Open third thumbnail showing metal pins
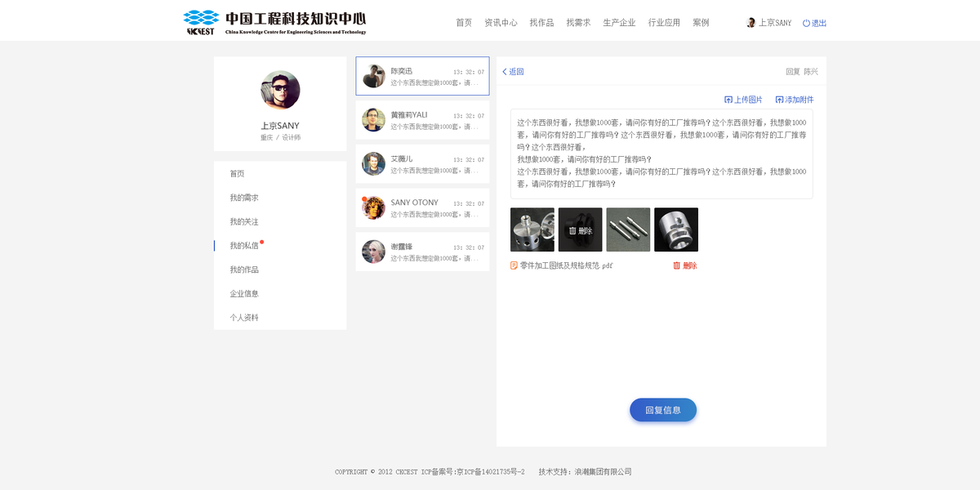Image resolution: width=980 pixels, height=490 pixels. coord(628,229)
